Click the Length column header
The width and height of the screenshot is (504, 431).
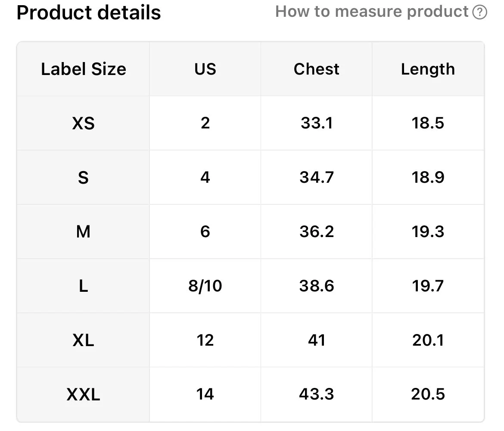point(428,69)
